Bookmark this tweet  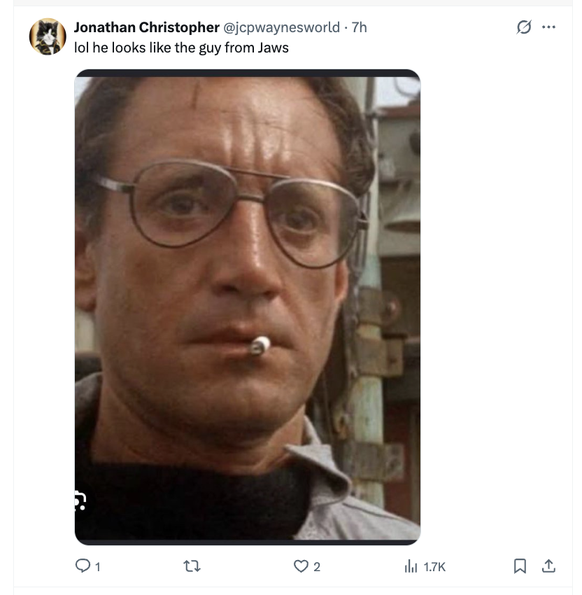click(x=520, y=566)
